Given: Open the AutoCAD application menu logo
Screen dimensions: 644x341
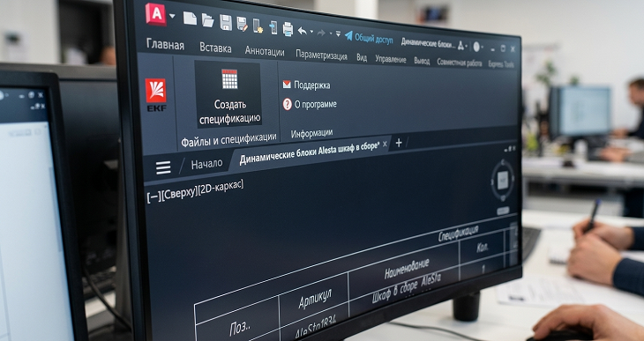Looking at the screenshot, I should pos(155,14).
